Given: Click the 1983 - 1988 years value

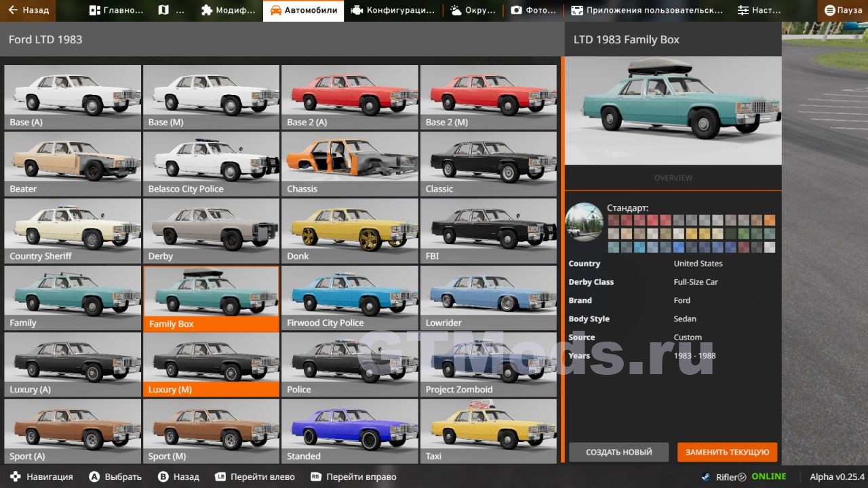Looking at the screenshot, I should 694,356.
